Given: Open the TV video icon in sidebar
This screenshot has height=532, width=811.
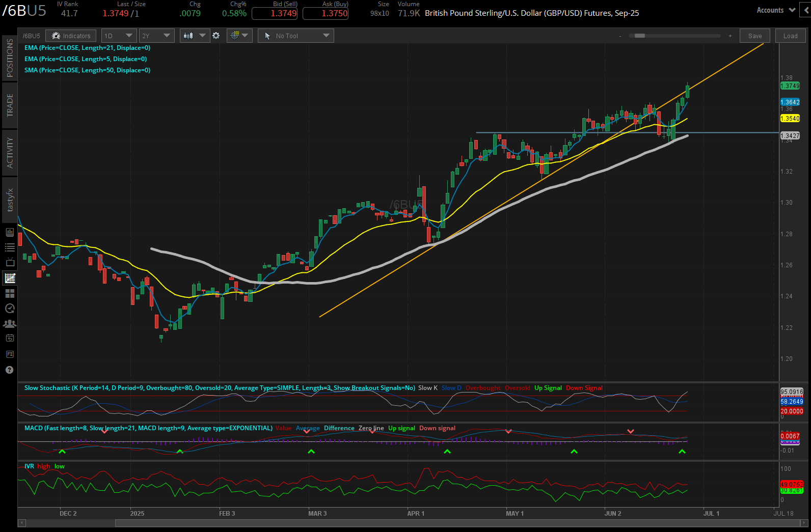Looking at the screenshot, I should coord(10,263).
